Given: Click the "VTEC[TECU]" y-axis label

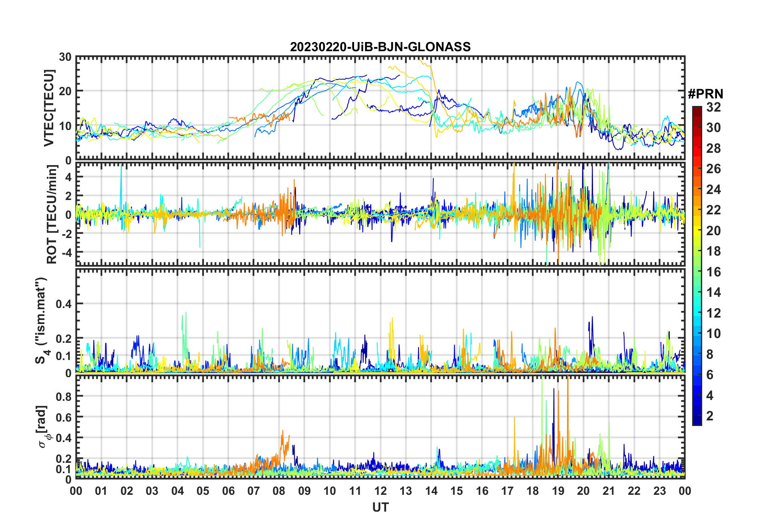Looking at the screenshot, I should (49, 108).
